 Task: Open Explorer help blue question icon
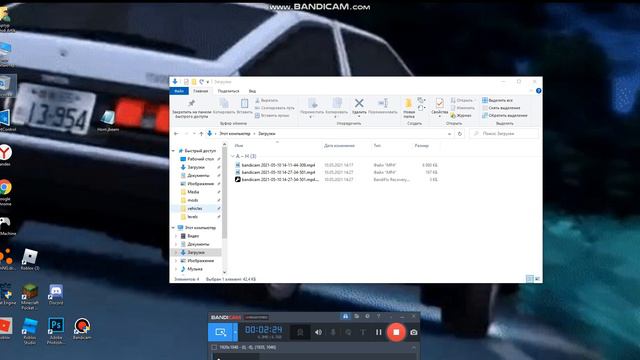point(538,91)
